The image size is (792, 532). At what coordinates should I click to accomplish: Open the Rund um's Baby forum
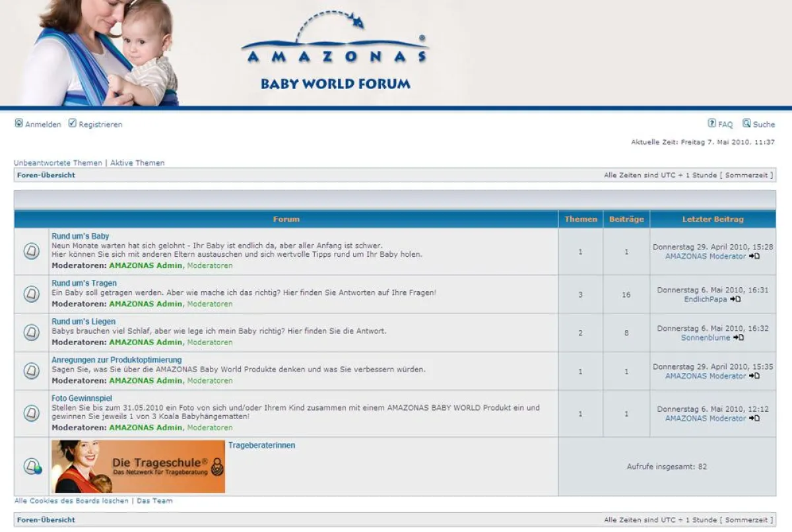(80, 236)
